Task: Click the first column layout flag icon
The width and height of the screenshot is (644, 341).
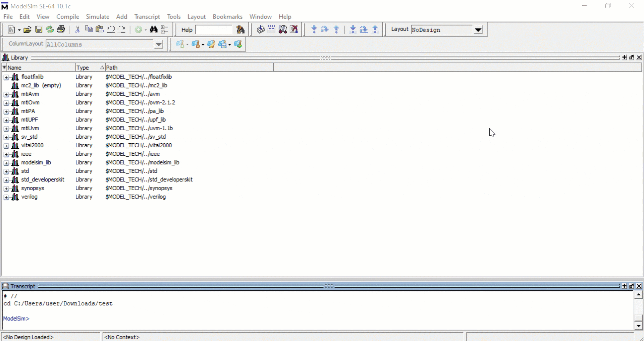Action: tap(180, 44)
